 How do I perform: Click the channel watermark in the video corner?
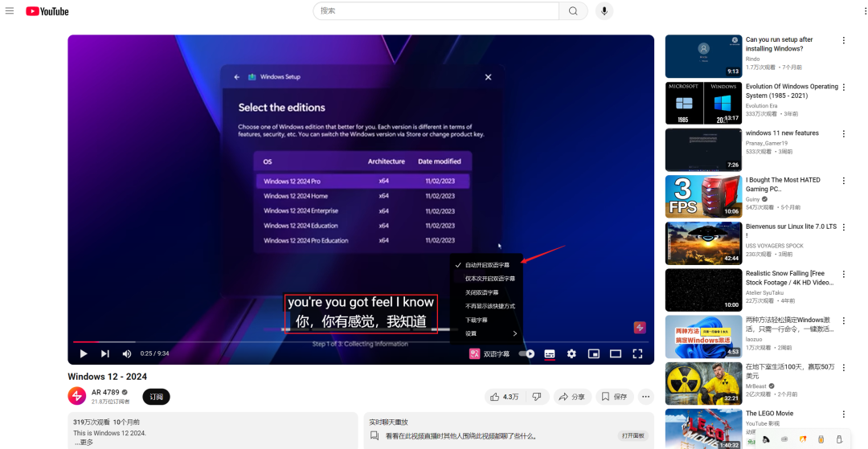coord(640,328)
